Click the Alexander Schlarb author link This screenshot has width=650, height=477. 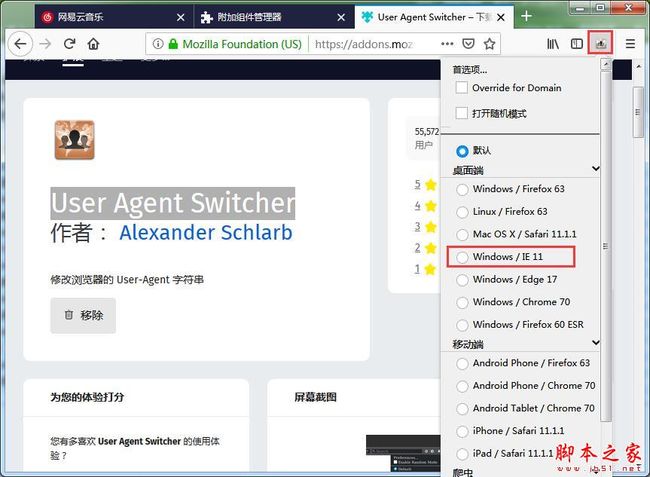coord(206,232)
